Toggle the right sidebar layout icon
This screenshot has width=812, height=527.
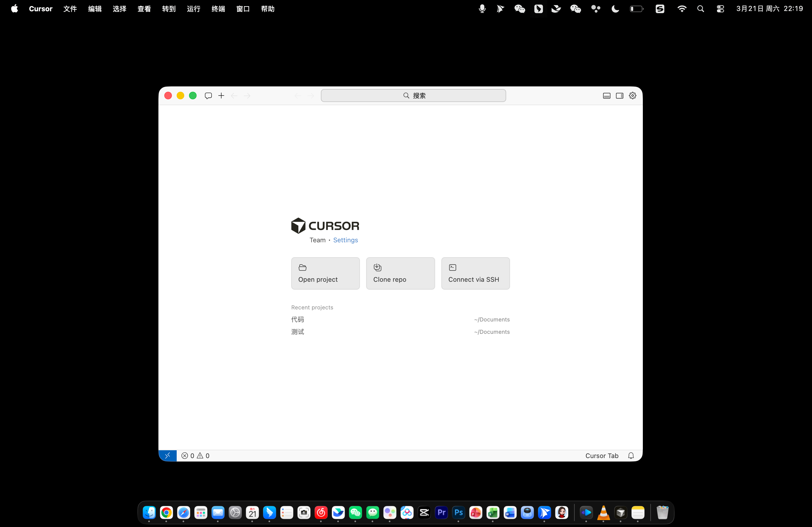click(x=619, y=96)
